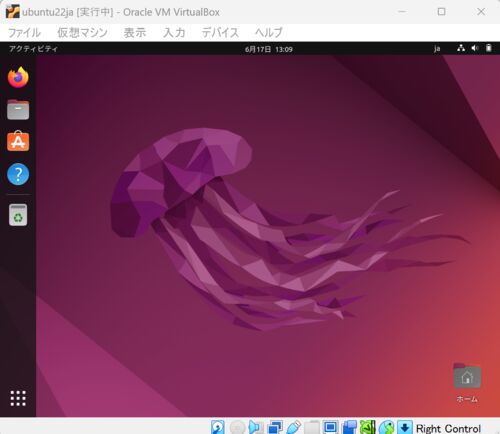Open the 6月17日 13:09 clock calendar
This screenshot has height=434, width=500.
pyautogui.click(x=269, y=49)
